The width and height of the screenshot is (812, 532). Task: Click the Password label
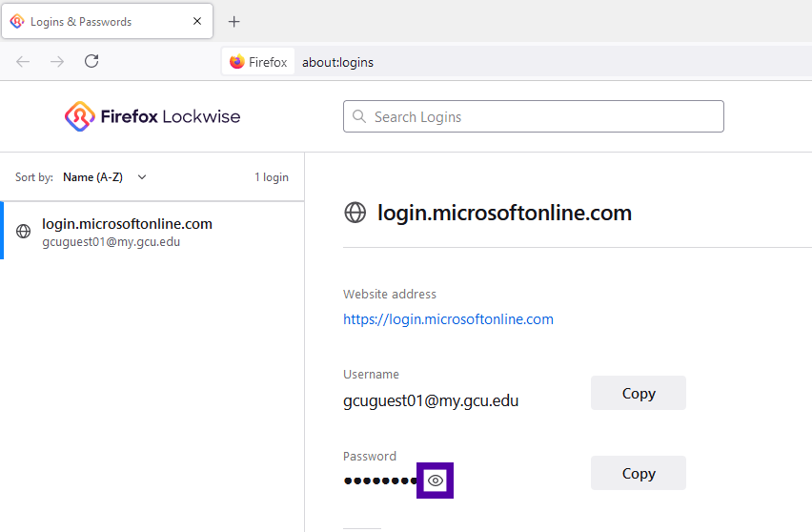[x=369, y=456]
